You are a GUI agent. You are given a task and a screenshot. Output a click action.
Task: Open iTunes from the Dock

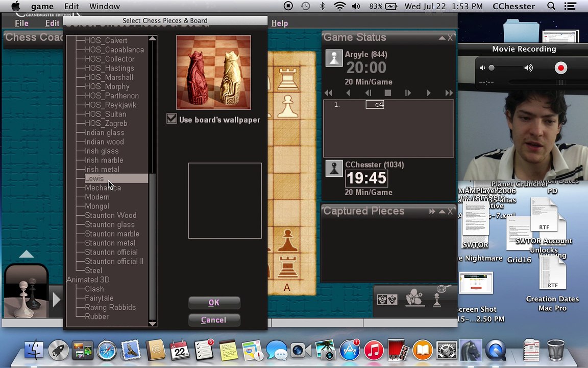tap(373, 351)
